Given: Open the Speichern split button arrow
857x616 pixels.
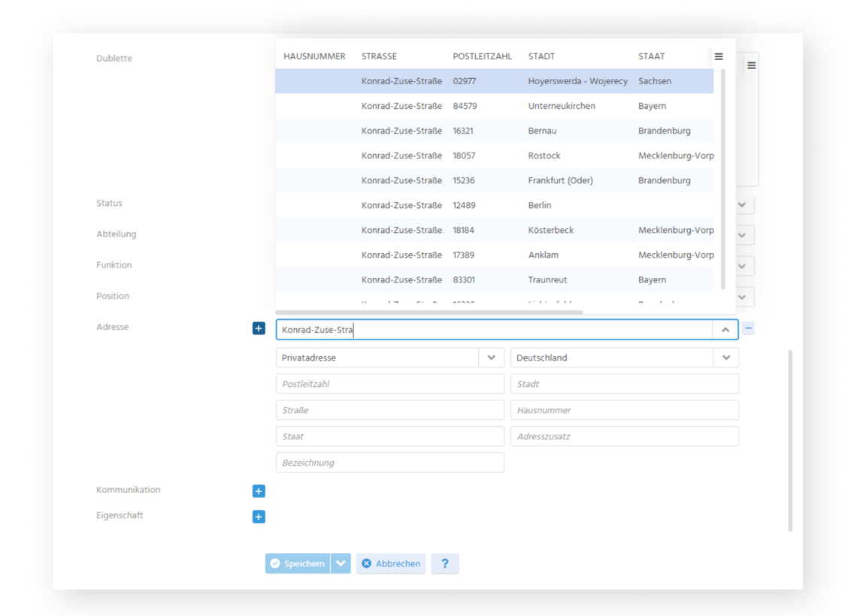Looking at the screenshot, I should [341, 563].
